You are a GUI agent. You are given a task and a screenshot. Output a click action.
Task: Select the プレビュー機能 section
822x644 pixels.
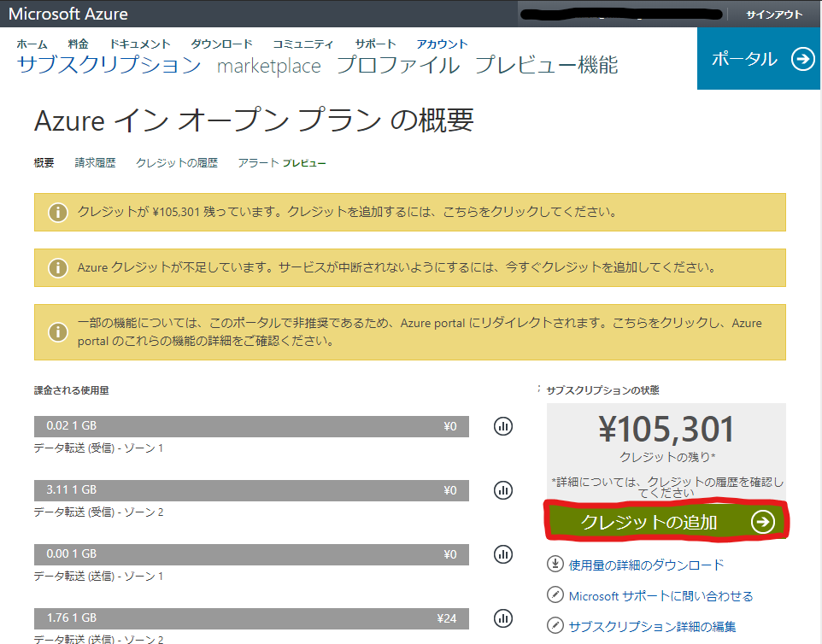(546, 64)
